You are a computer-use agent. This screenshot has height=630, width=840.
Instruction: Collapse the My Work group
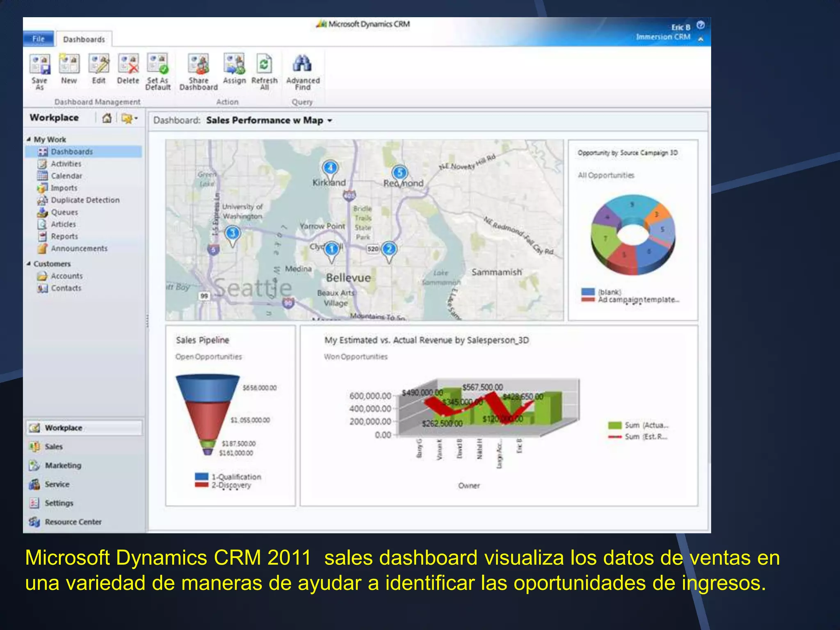tap(29, 139)
